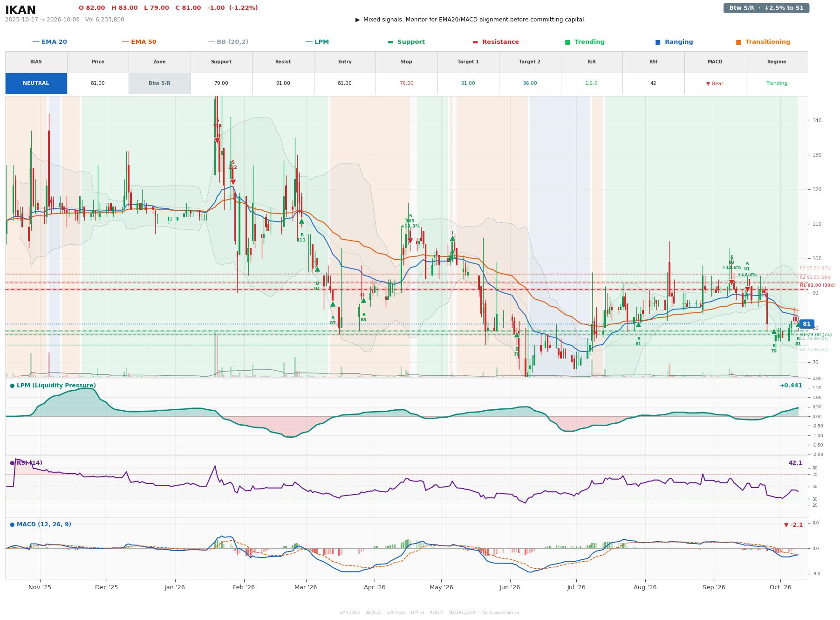Click the Regime Trending cell

[x=777, y=83]
